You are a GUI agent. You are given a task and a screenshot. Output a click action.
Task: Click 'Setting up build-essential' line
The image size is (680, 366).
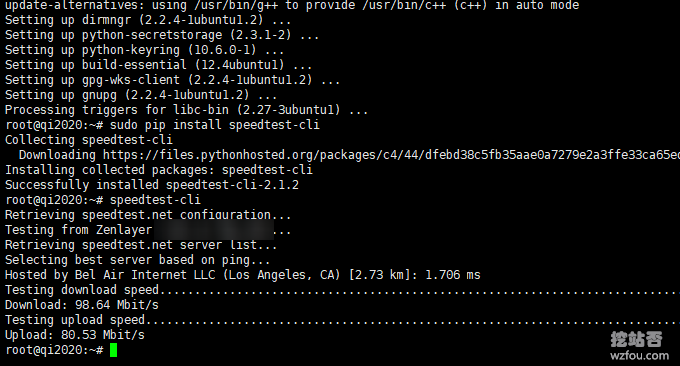pyautogui.click(x=158, y=65)
